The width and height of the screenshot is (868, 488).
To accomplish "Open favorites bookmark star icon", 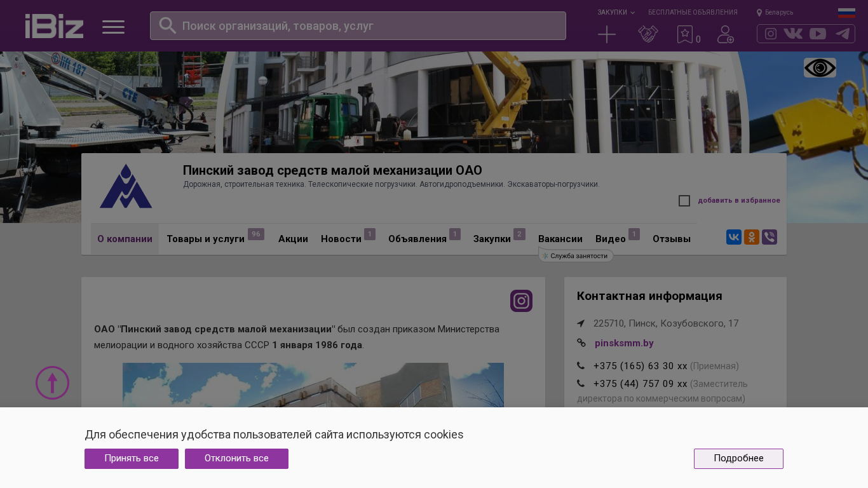I will click(685, 34).
